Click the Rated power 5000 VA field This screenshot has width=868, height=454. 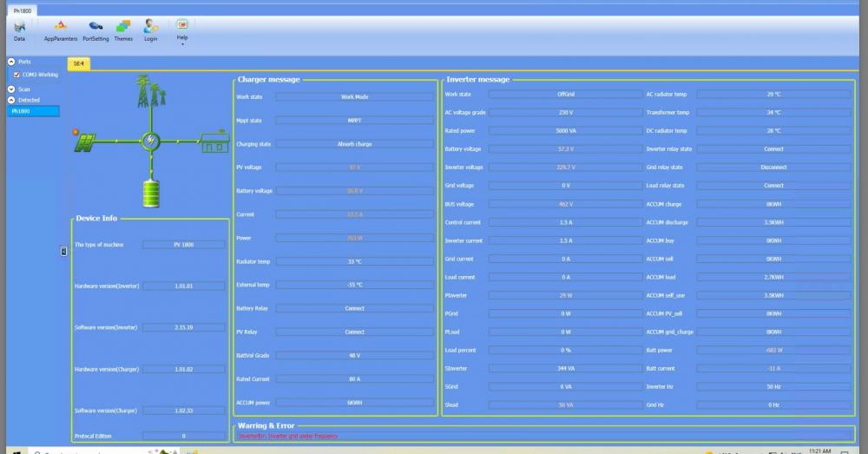(565, 131)
